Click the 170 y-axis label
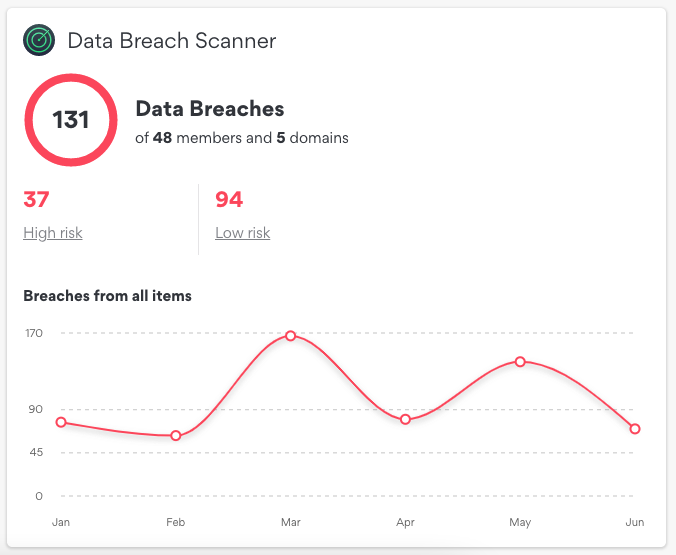Image resolution: width=676 pixels, height=555 pixels. [x=34, y=333]
